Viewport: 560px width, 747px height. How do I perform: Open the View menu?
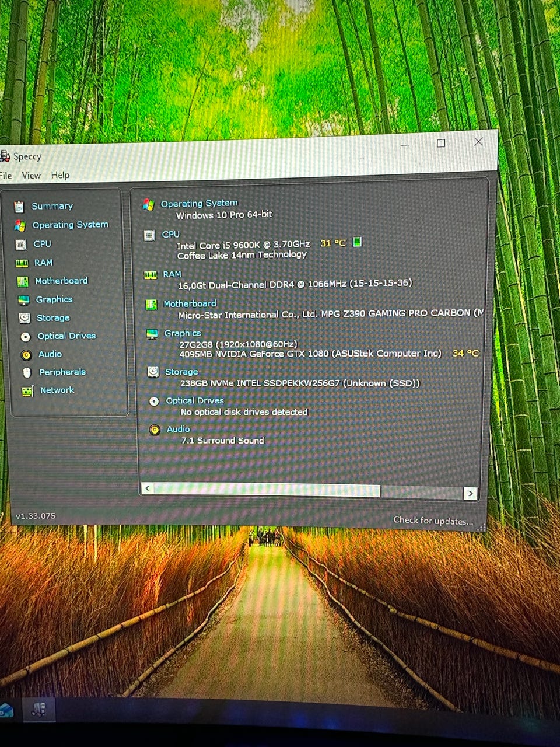tap(32, 176)
